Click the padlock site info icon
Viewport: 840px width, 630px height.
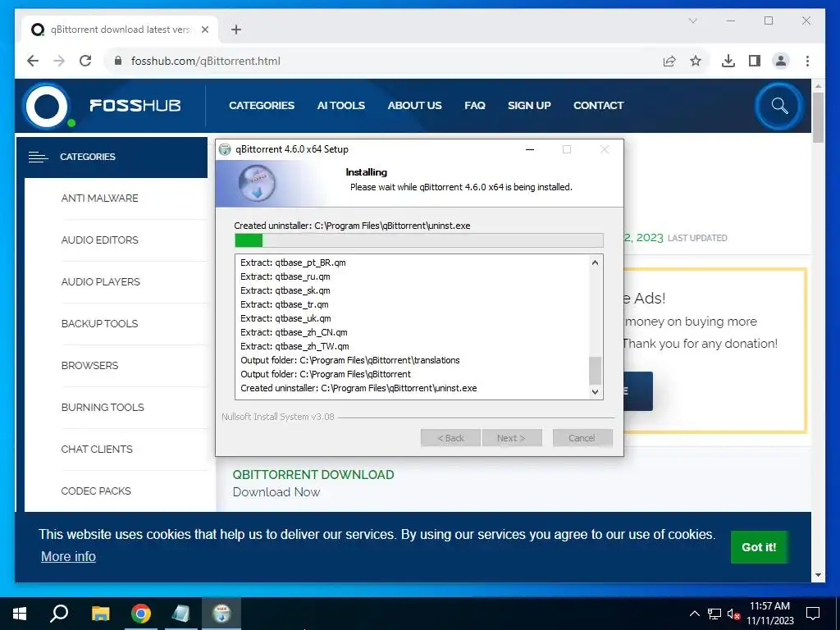[118, 61]
